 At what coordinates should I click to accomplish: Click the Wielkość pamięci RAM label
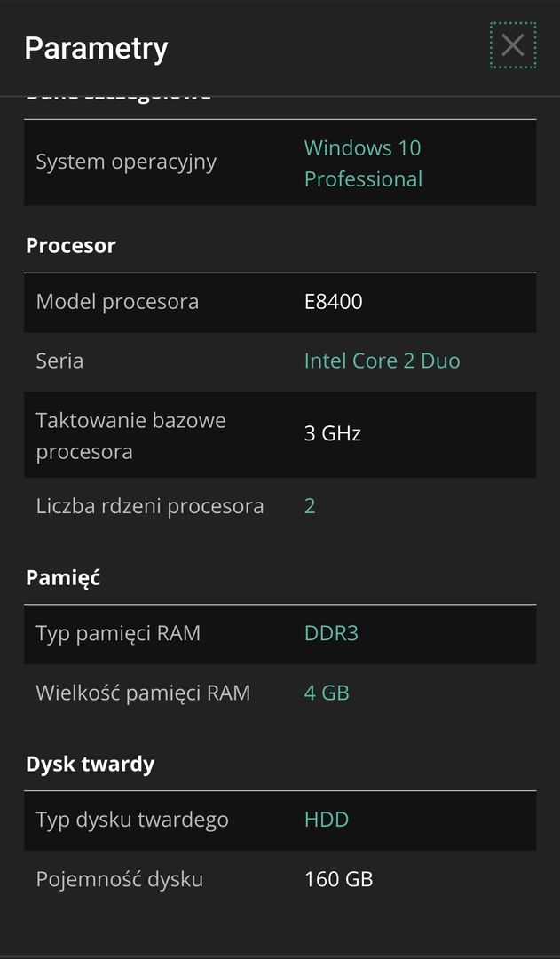pos(143,693)
